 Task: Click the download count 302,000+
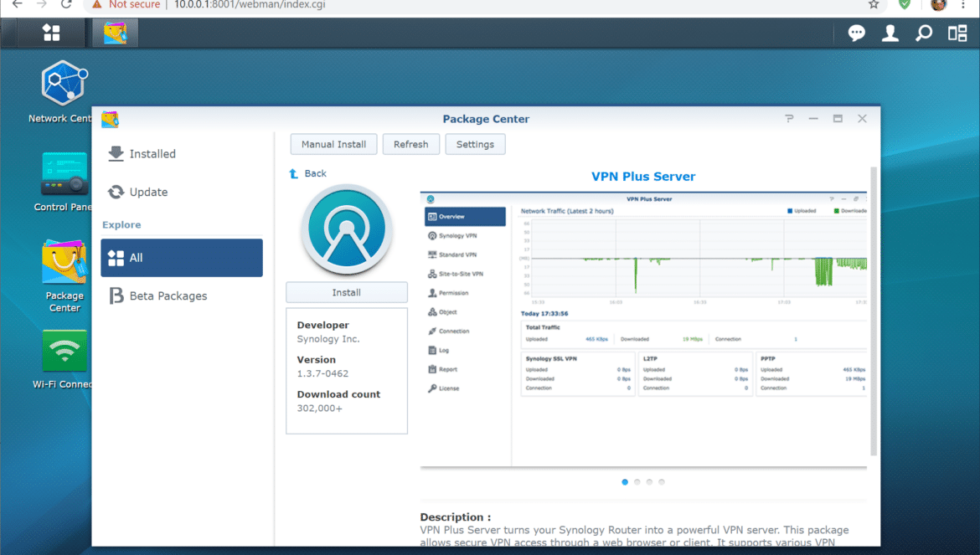click(319, 409)
